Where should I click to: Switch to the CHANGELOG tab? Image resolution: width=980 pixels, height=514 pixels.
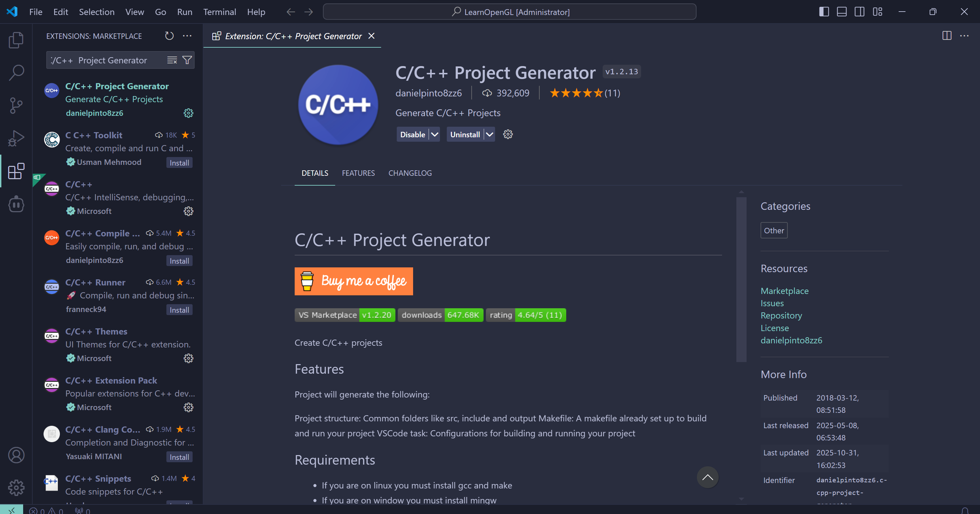410,173
